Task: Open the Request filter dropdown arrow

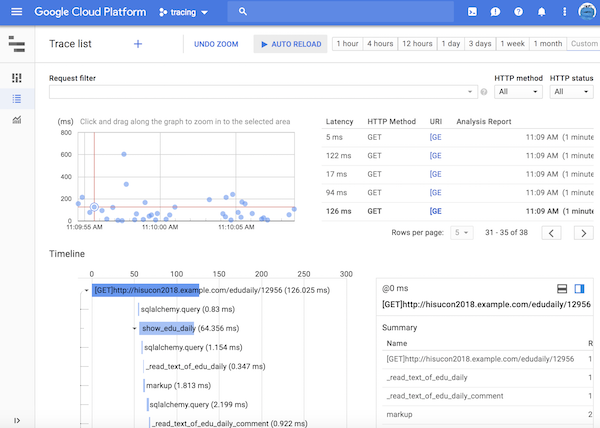Action: tap(470, 92)
